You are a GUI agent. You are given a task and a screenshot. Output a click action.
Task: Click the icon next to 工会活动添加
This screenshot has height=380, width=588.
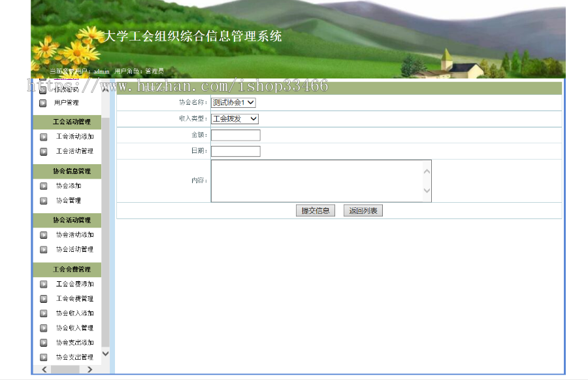(43, 137)
